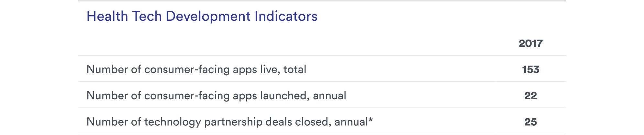The image size is (644, 135).
Task: Click the word total in the first row
Action: click(x=295, y=69)
